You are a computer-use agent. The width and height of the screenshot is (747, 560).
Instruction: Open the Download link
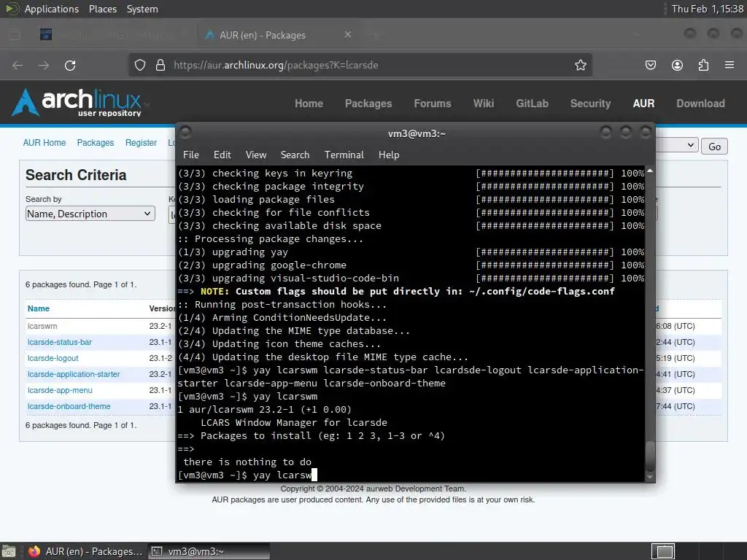point(700,104)
